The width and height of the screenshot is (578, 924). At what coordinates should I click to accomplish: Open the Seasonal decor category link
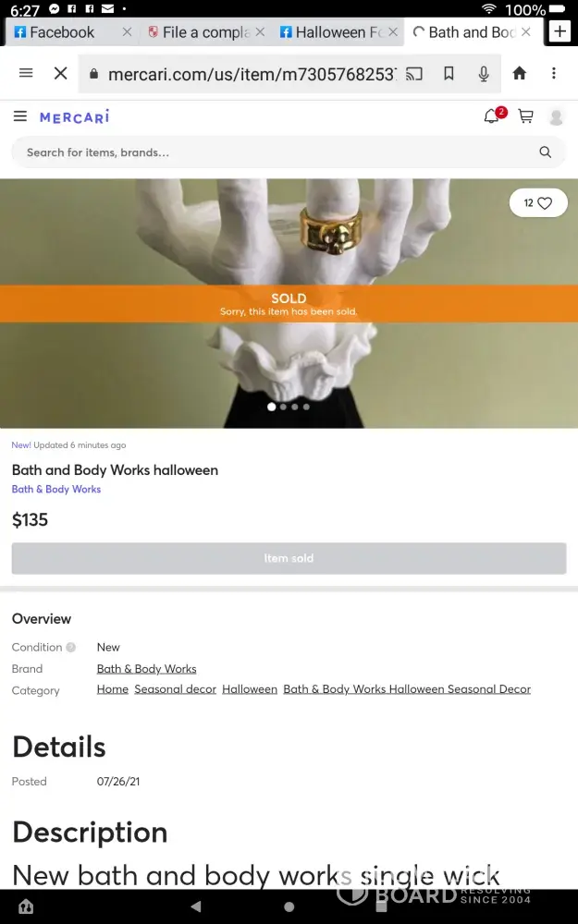point(175,689)
